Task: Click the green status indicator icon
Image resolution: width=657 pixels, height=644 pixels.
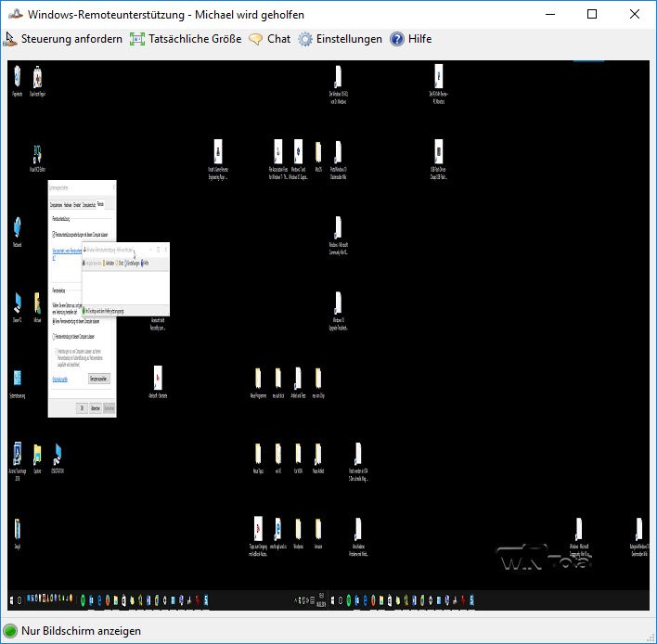Action: click(x=10, y=631)
